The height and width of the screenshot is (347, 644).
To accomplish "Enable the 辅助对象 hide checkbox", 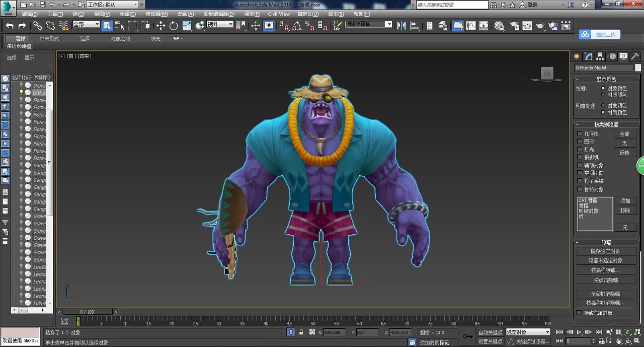I will click(580, 165).
